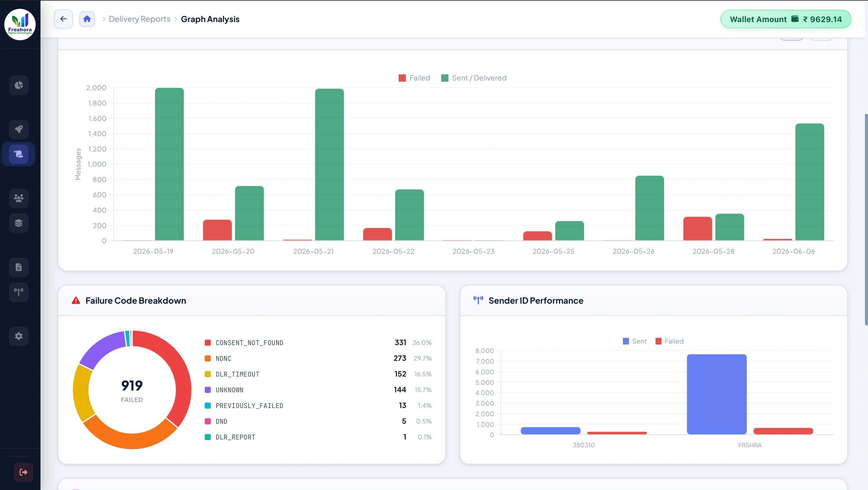Click the red CONSENT_NOT_FOUND color swatch
This screenshot has height=490, width=868.
(208, 343)
